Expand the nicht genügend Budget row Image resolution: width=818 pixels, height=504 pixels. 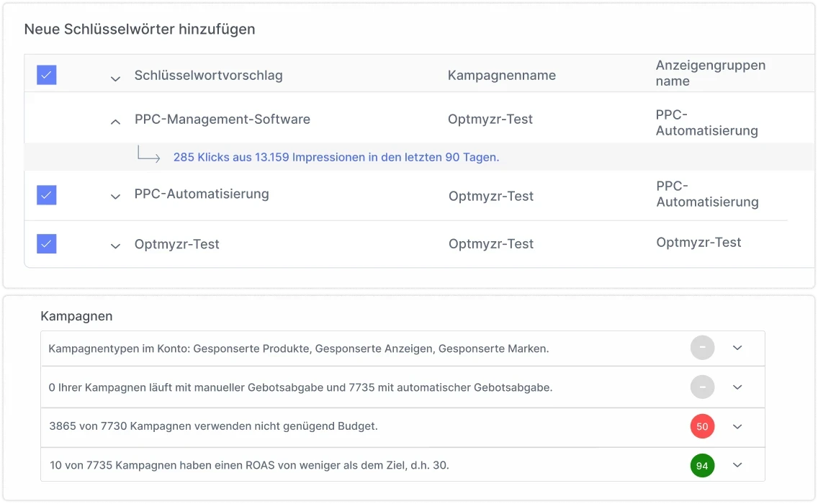(x=737, y=426)
